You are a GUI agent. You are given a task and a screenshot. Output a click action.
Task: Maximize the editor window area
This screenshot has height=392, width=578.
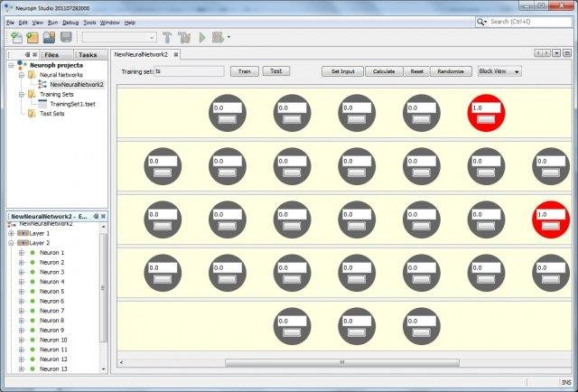pyautogui.click(x=567, y=53)
